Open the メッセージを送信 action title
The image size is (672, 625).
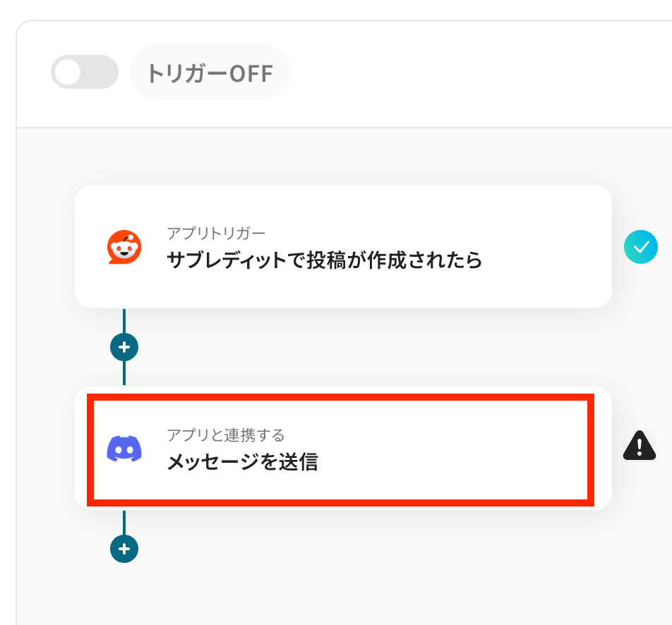tap(242, 462)
